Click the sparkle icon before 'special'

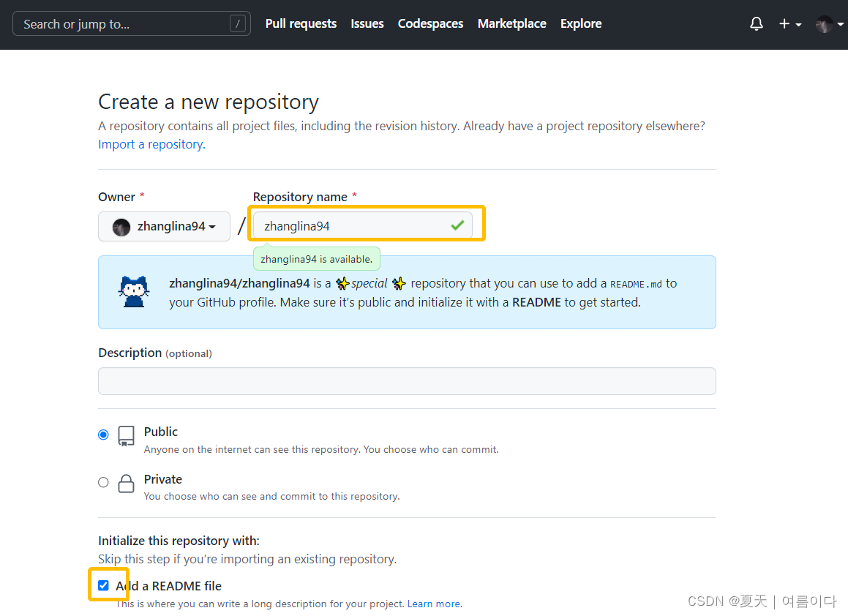click(x=342, y=283)
